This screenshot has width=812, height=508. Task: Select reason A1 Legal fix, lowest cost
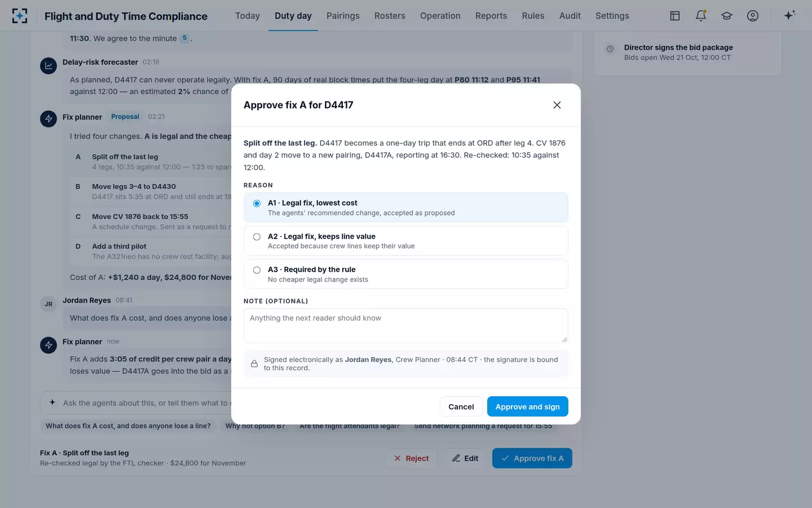(406, 208)
